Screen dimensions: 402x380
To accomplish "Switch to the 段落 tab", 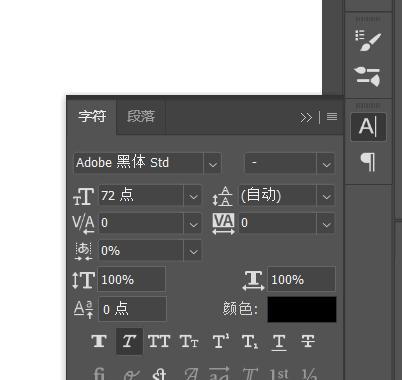I will (141, 116).
